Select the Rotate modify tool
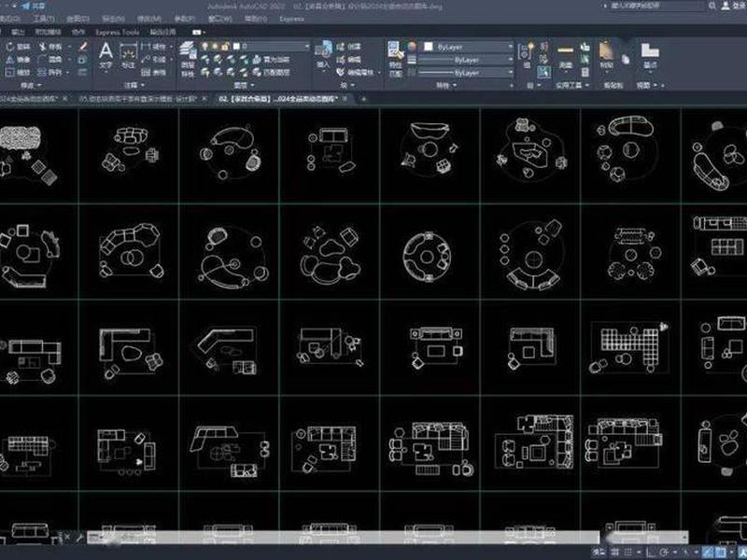 (x=18, y=47)
